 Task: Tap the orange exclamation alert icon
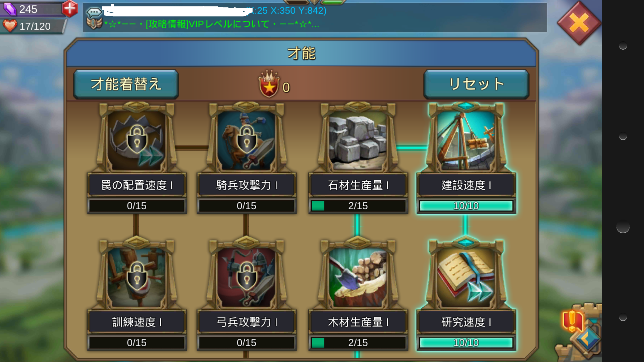(x=573, y=320)
